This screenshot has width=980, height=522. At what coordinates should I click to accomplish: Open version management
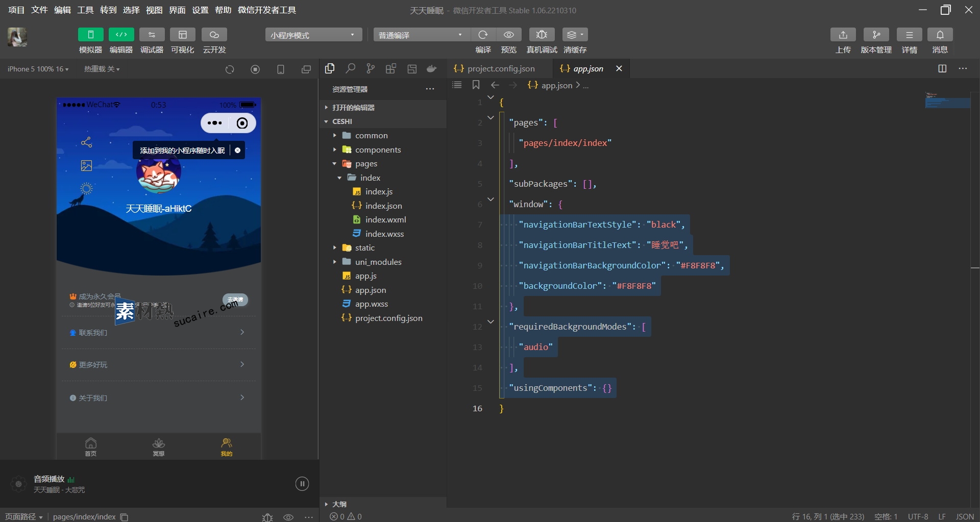tap(876, 35)
